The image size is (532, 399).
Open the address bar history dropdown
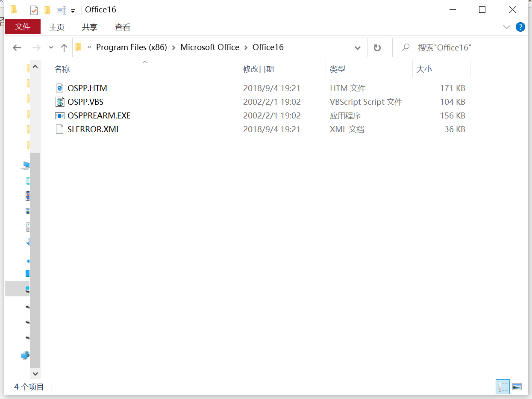[x=358, y=48]
